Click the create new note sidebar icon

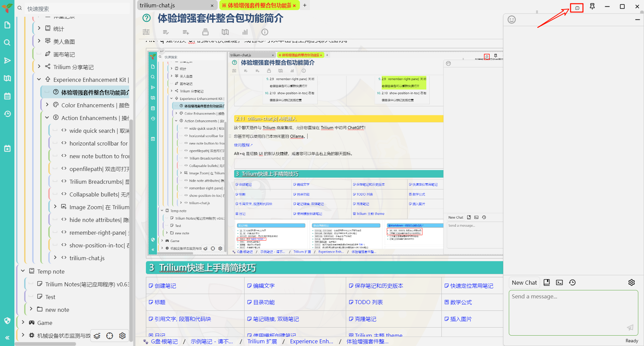pos(7,25)
